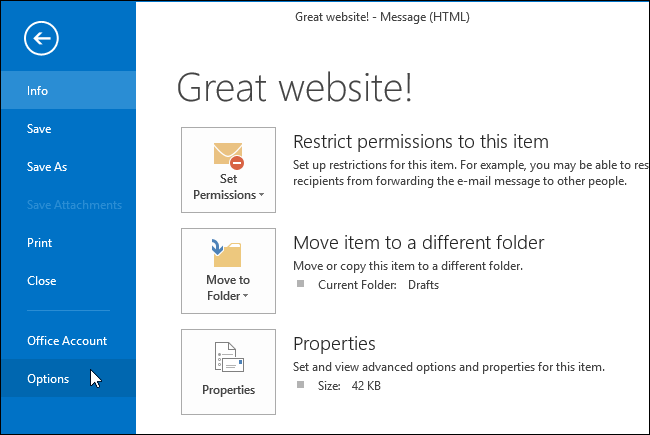
Task: Click the back arrow circle icon
Action: pyautogui.click(x=41, y=39)
